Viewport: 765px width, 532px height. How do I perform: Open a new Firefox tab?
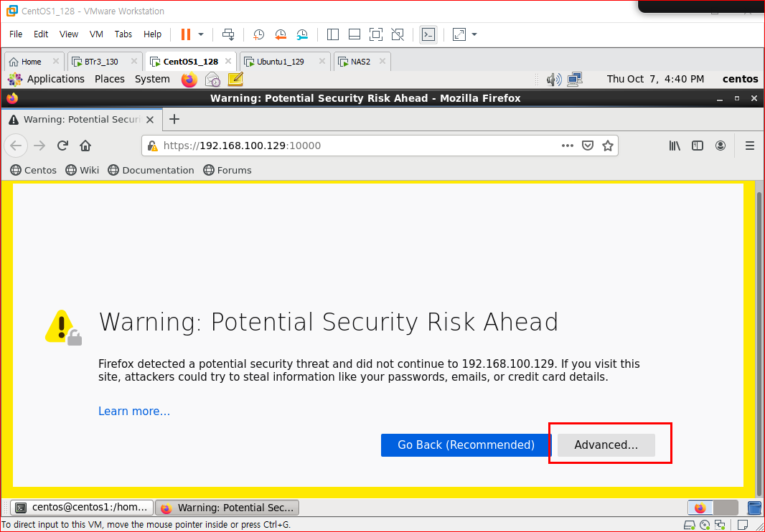174,120
